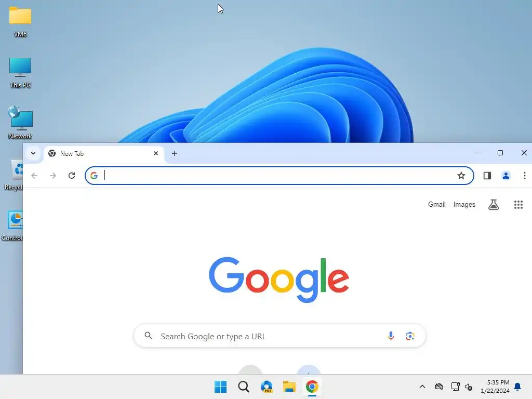Open Search Labs flask icon
532x399 pixels.
click(494, 205)
